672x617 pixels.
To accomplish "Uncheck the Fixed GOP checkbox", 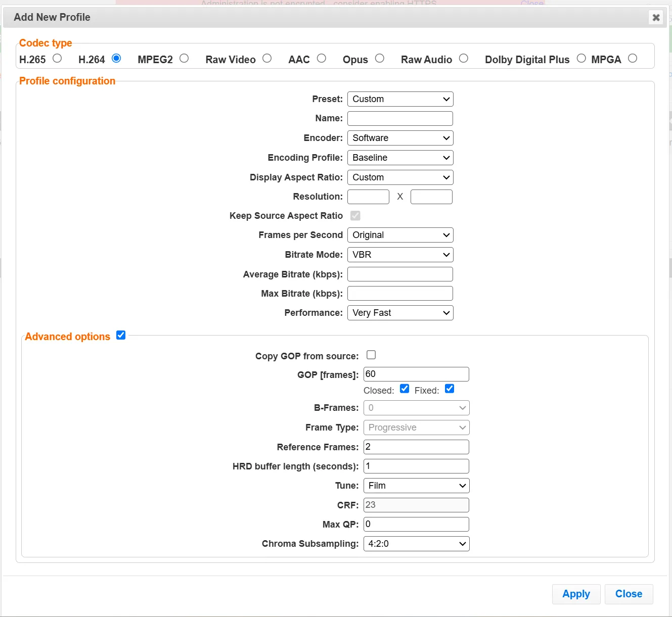I will 450,389.
